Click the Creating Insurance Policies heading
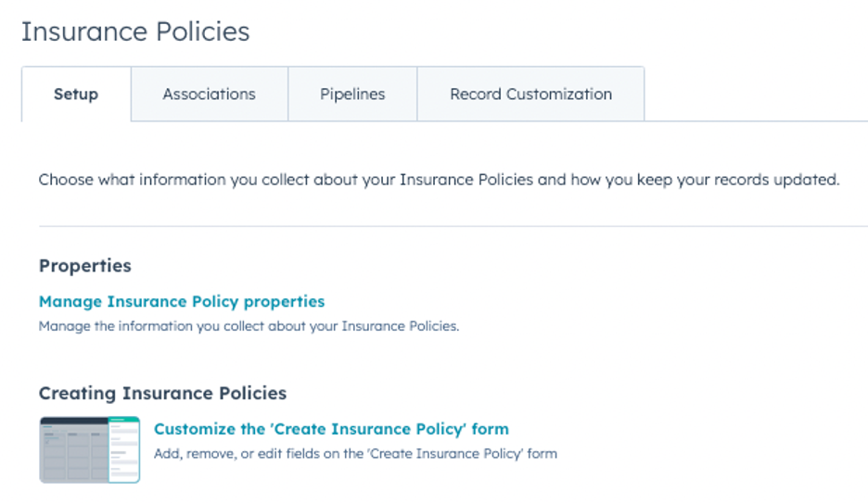This screenshot has height=504, width=868. (x=162, y=393)
